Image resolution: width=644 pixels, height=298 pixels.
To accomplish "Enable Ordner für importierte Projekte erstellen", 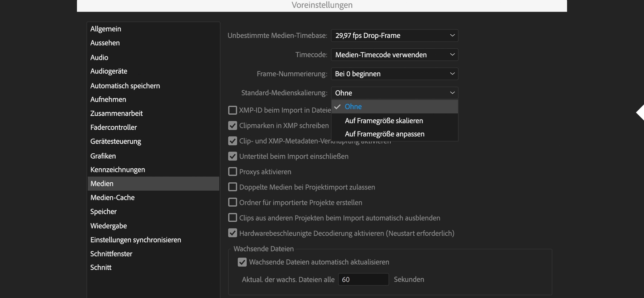I will [233, 202].
